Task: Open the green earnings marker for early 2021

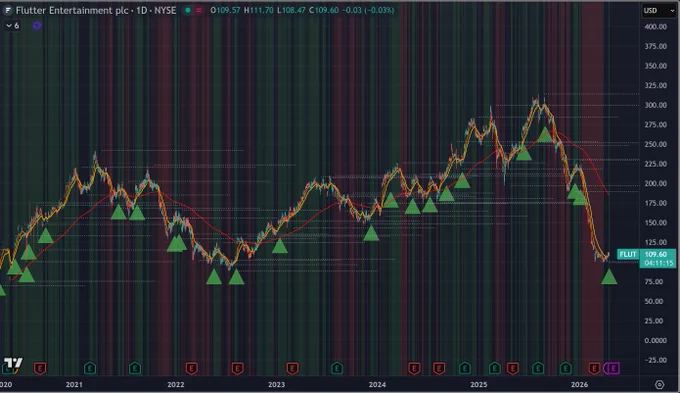Action: (90, 368)
